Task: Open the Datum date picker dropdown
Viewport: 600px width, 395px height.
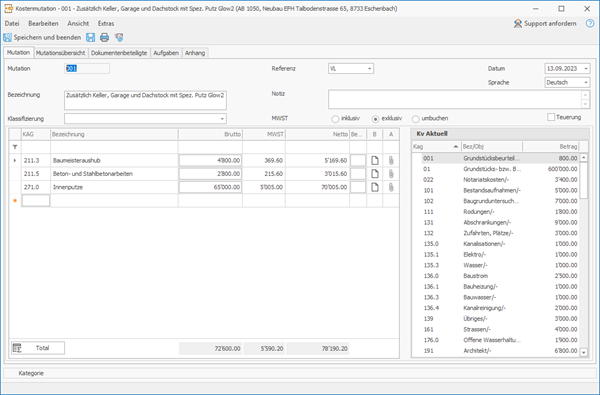Action: coord(586,69)
